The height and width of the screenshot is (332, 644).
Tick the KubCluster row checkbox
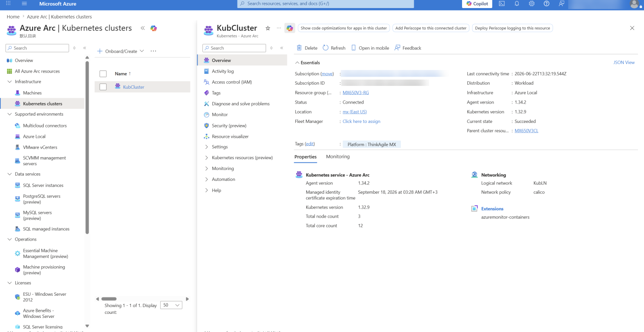tap(103, 87)
